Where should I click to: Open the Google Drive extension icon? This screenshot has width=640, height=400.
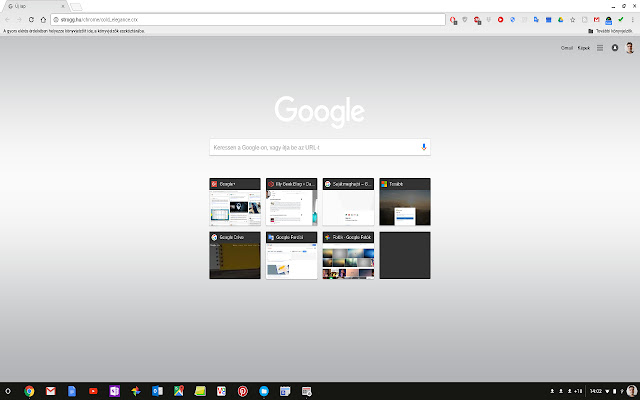point(560,20)
